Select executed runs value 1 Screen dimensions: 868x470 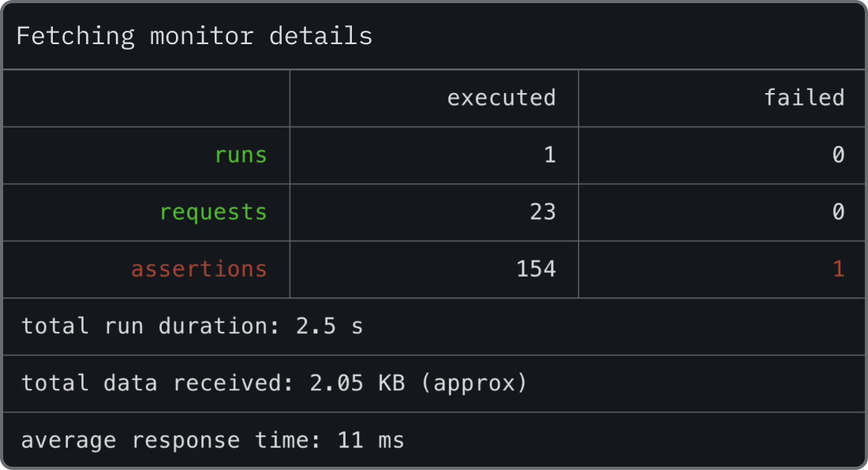click(x=549, y=155)
